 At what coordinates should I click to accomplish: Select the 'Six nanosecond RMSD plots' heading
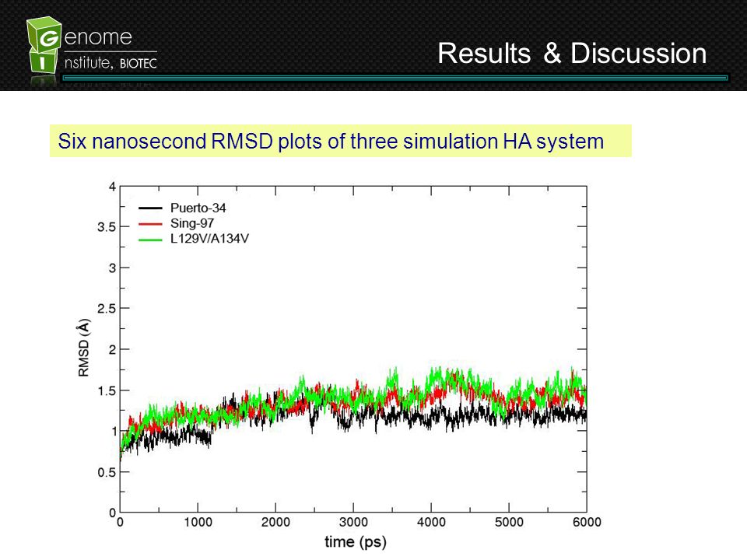coord(331,142)
